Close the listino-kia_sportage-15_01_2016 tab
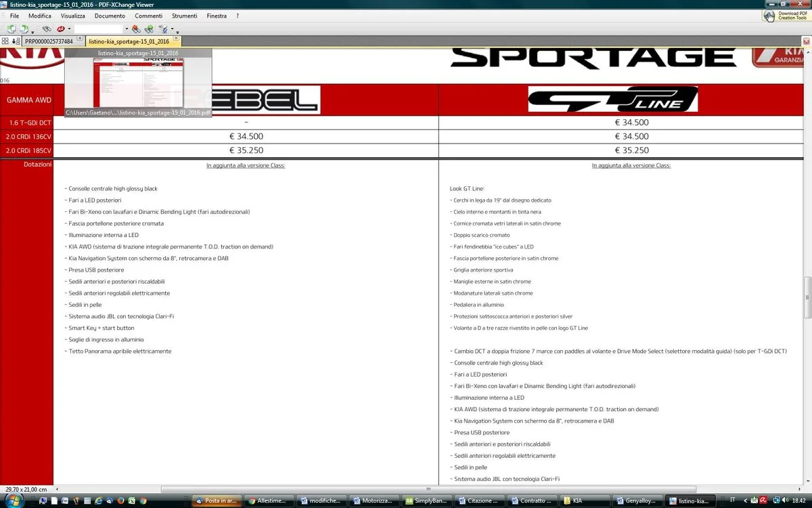Viewport: 812px width, 508px height. pos(176,38)
